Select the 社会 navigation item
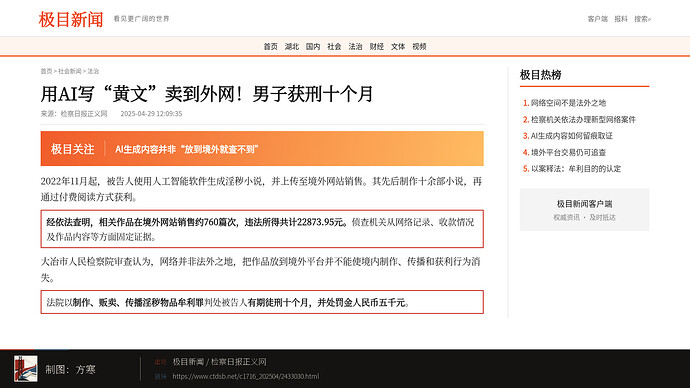The height and width of the screenshot is (388, 690). [334, 47]
